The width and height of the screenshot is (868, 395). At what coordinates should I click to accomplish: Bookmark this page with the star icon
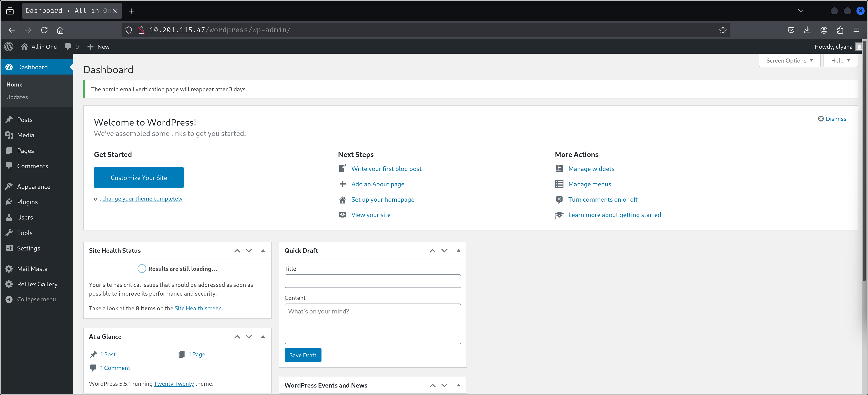[723, 30]
